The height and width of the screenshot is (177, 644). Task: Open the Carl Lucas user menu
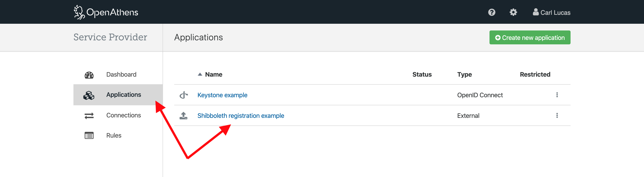[551, 12]
